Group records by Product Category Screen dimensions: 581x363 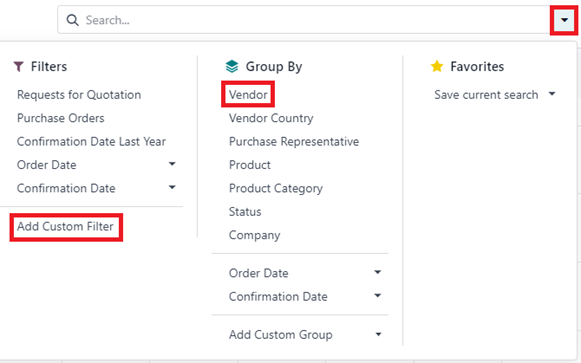click(x=276, y=189)
